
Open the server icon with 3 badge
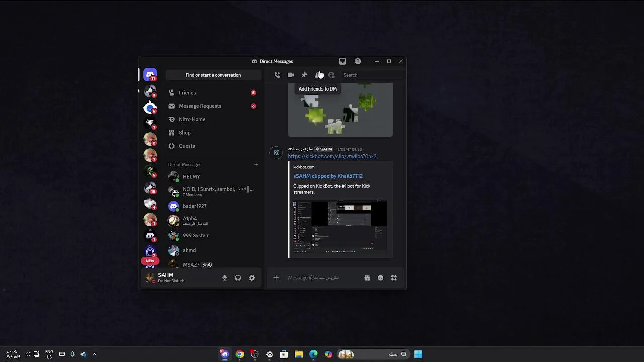tap(150, 91)
